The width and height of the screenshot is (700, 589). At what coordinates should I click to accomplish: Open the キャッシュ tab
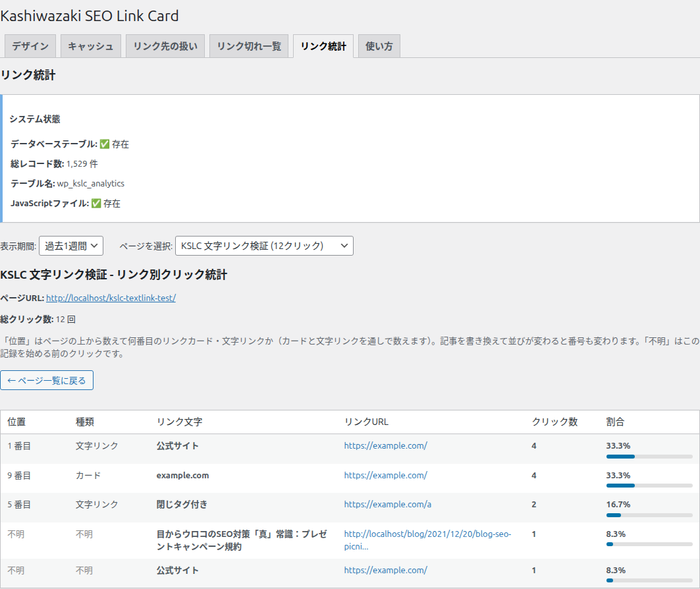point(91,46)
